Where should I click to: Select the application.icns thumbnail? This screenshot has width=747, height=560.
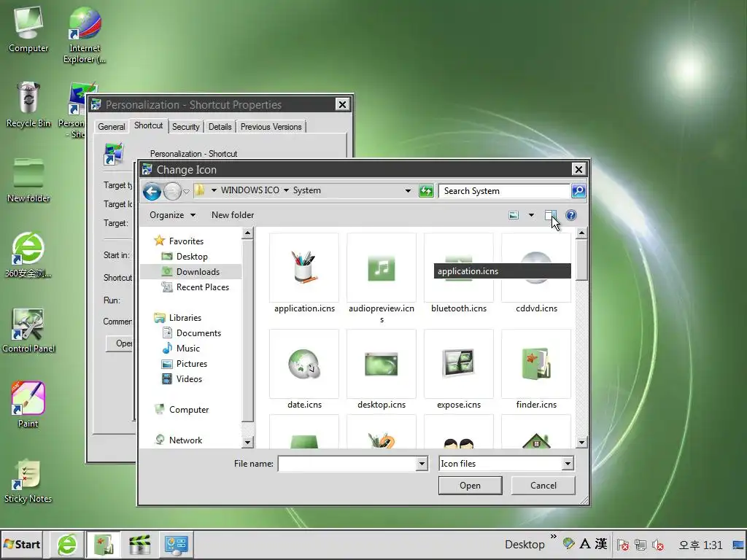(304, 267)
